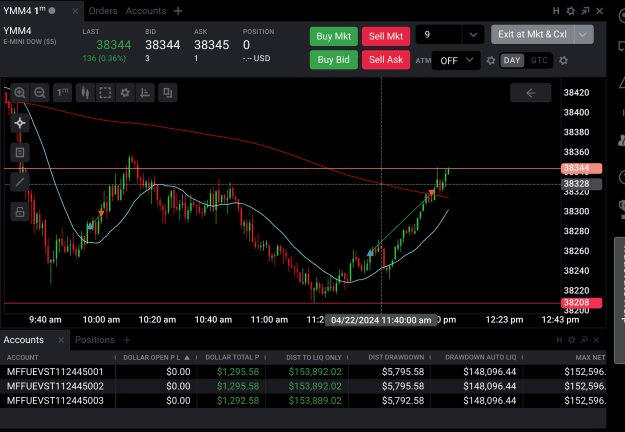The image size is (625, 432).
Task: Toggle the chart lock icon
Action: 20,212
